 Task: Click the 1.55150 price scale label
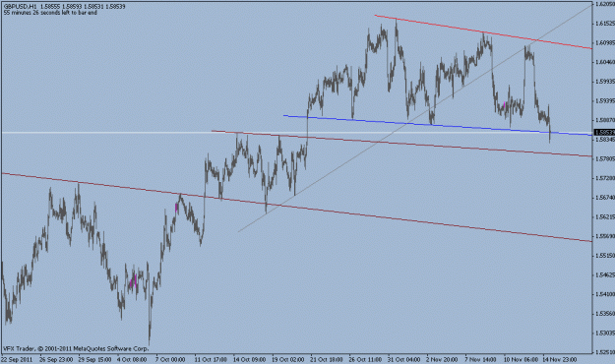pos(604,256)
